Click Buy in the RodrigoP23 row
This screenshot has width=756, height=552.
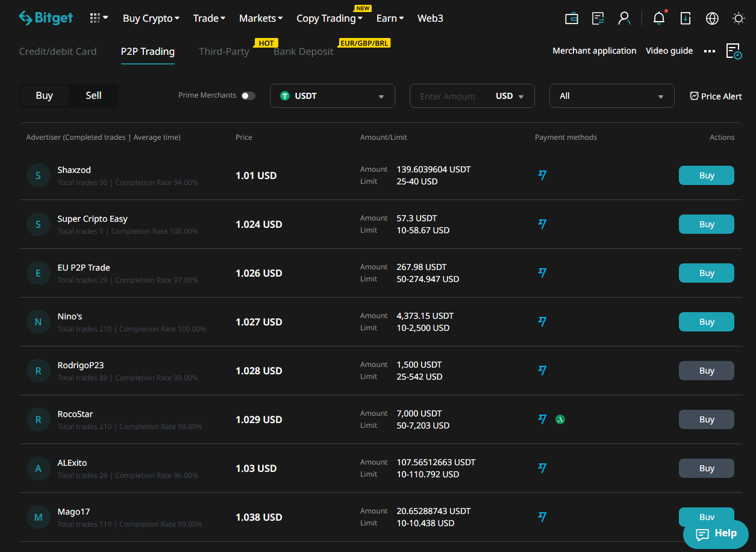point(707,371)
